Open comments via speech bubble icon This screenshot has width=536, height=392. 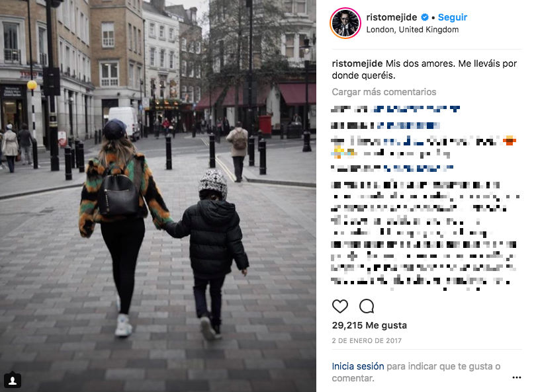point(367,306)
